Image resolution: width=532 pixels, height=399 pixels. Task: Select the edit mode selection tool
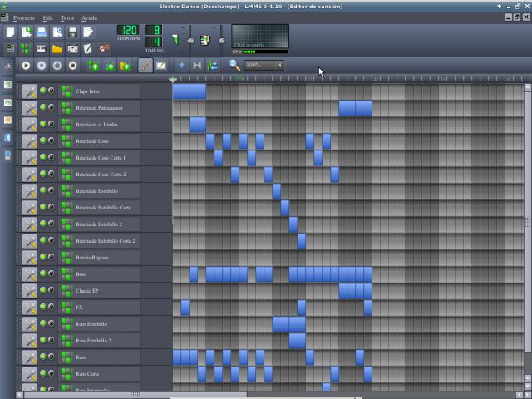pos(161,66)
